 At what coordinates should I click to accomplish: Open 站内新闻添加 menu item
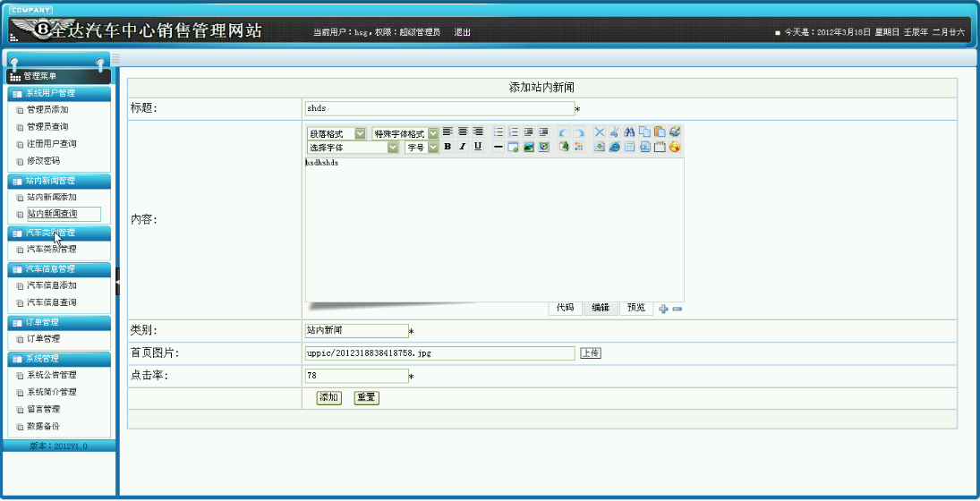click(x=52, y=198)
